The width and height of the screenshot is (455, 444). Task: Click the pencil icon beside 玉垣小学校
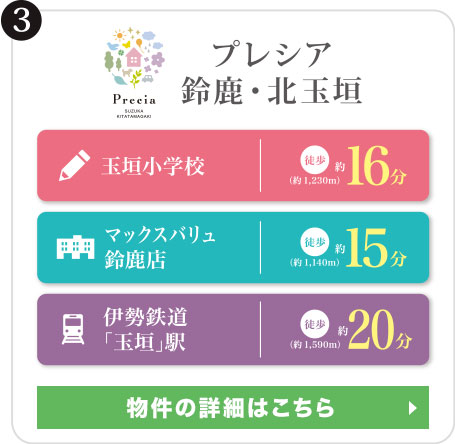[x=74, y=166]
